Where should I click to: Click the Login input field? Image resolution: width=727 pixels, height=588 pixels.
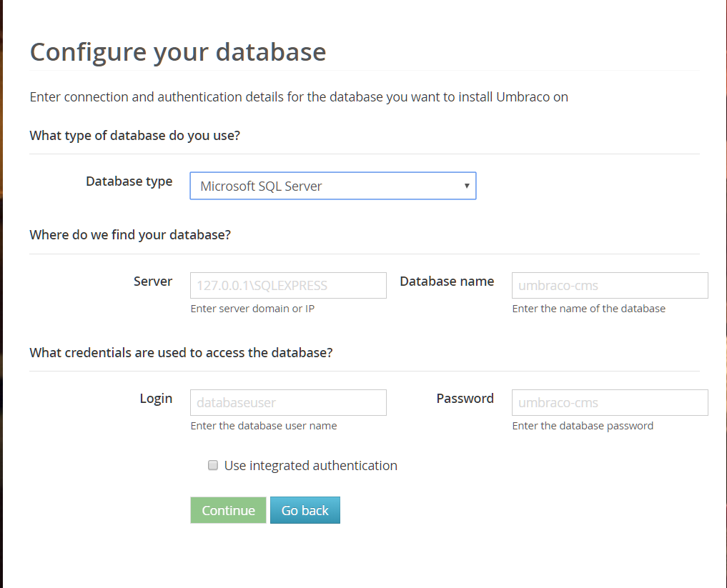pos(288,403)
